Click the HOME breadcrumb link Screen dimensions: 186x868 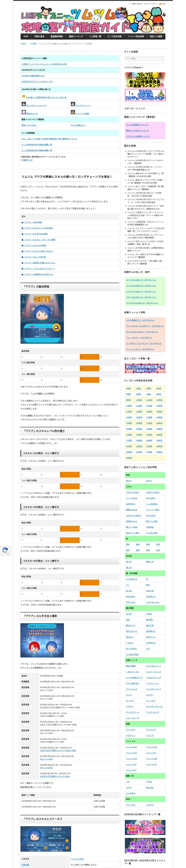click(x=23, y=44)
